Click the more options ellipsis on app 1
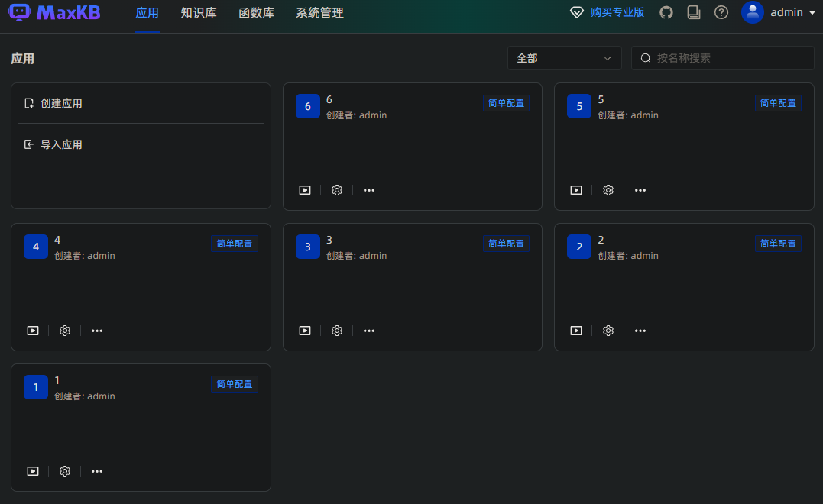823x504 pixels. click(x=96, y=470)
